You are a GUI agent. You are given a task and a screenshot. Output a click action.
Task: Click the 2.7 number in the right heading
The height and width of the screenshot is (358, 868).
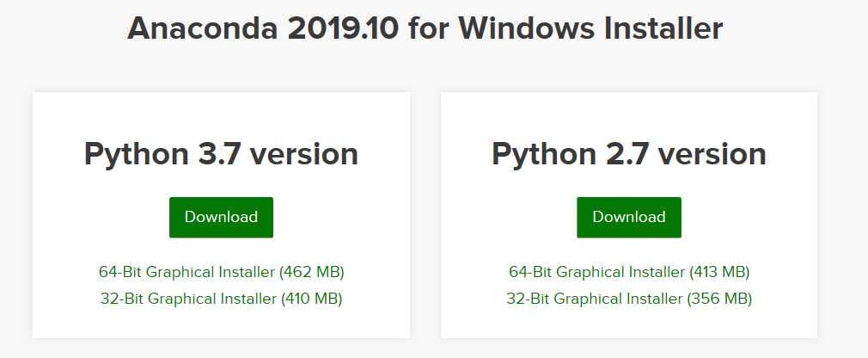[x=627, y=154]
